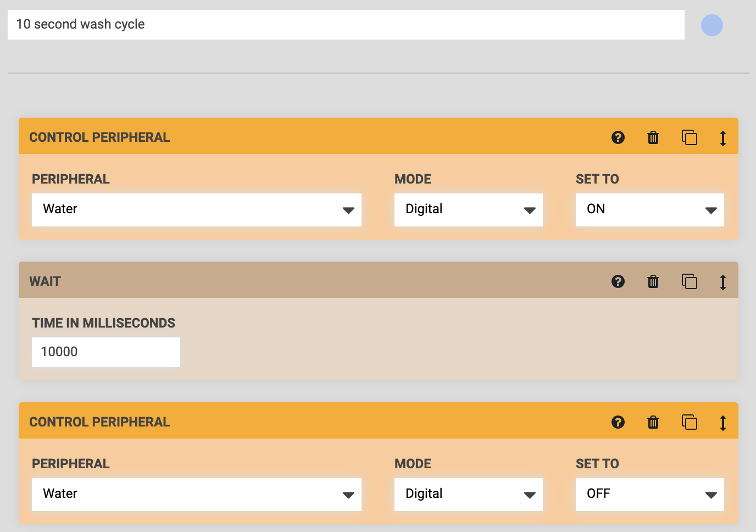Screen dimensions: 756x532
Task: Delete the Wait step
Action: tap(653, 281)
